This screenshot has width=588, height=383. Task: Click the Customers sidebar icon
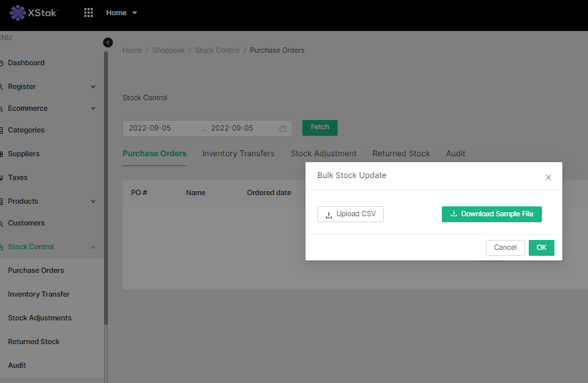tap(2, 223)
